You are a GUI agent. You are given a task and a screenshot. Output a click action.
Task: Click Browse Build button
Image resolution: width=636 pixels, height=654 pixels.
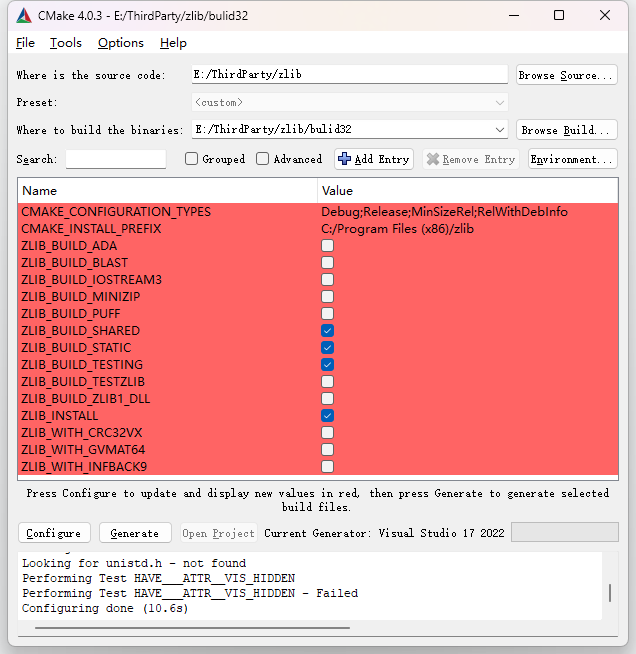tap(566, 130)
